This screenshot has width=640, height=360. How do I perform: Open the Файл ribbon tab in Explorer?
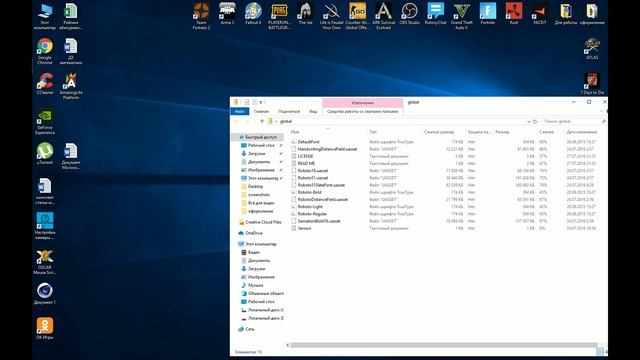(240, 111)
